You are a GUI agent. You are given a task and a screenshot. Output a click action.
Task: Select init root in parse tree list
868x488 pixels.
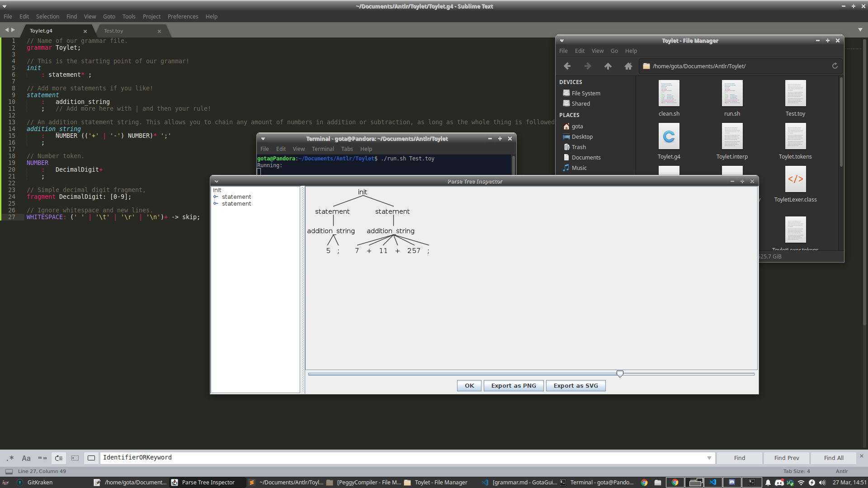point(217,190)
